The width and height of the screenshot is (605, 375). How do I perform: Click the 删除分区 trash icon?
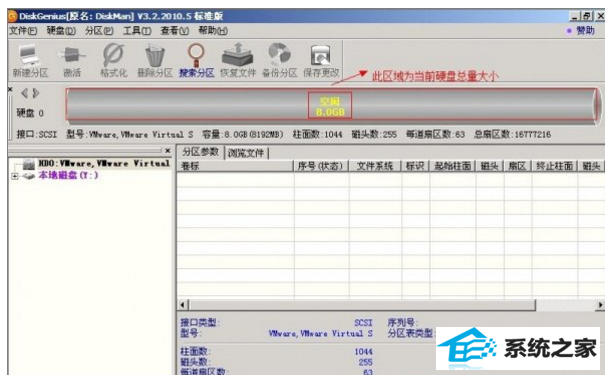155,61
